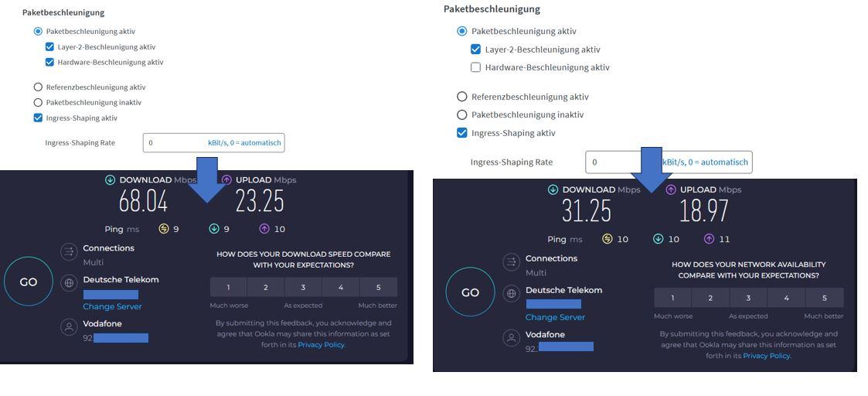
Task: Click the upload arrow icon above 18.97
Action: coord(670,189)
